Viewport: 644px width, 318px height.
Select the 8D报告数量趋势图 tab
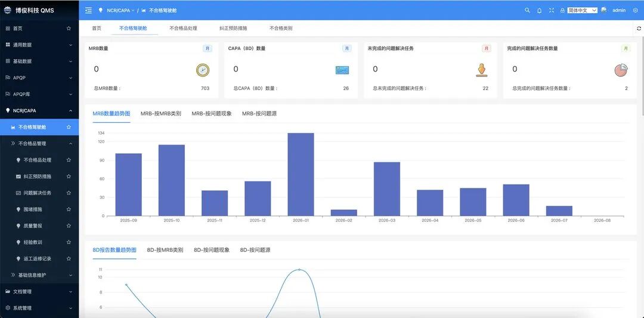click(114, 250)
